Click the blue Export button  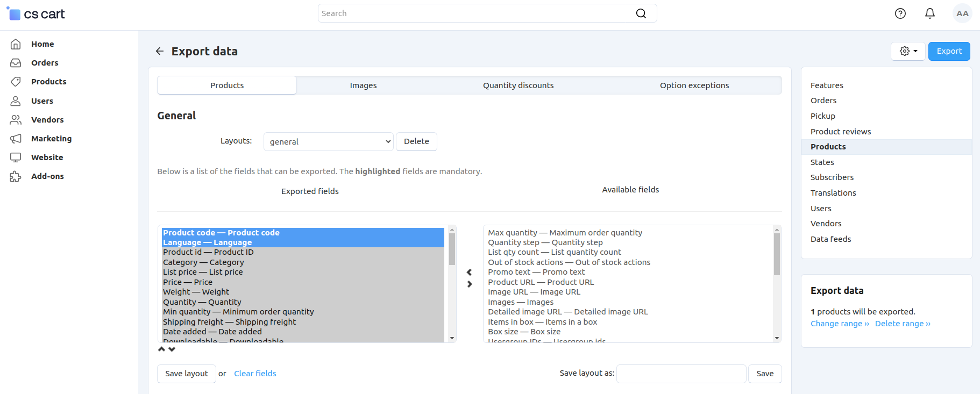(949, 51)
